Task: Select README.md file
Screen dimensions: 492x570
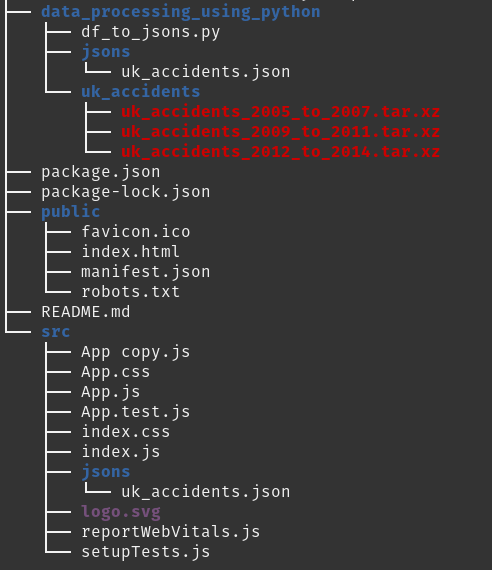Action: coord(86,312)
